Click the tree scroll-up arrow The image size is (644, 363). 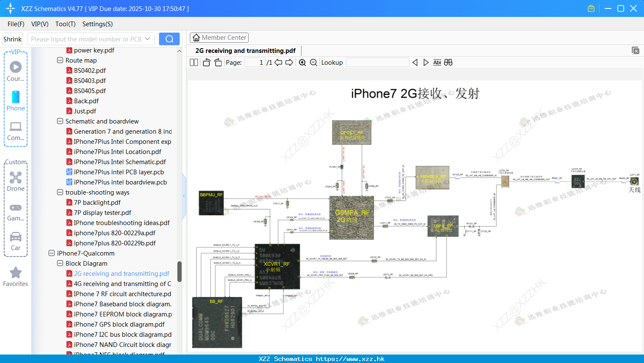179,51
